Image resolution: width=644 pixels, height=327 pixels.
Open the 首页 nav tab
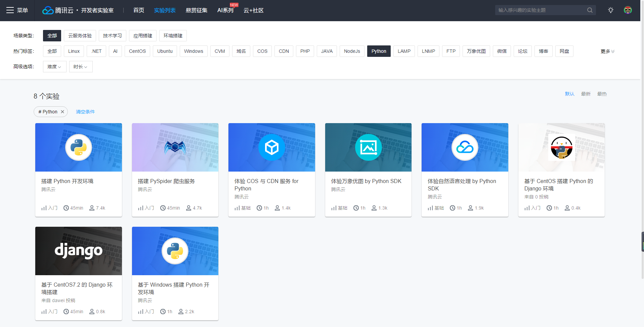coord(139,10)
